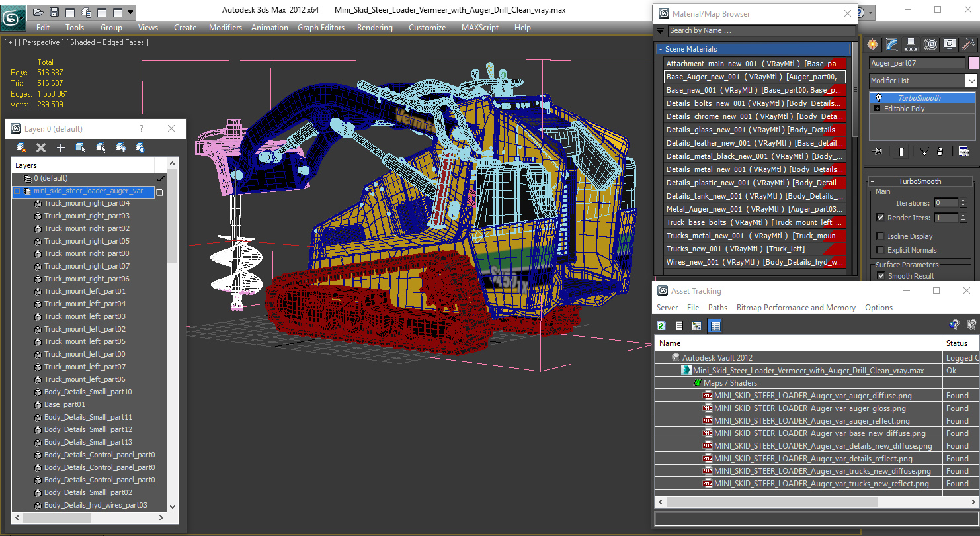Open Paths menu in Asset Tracking
The image size is (980, 536).
point(717,308)
